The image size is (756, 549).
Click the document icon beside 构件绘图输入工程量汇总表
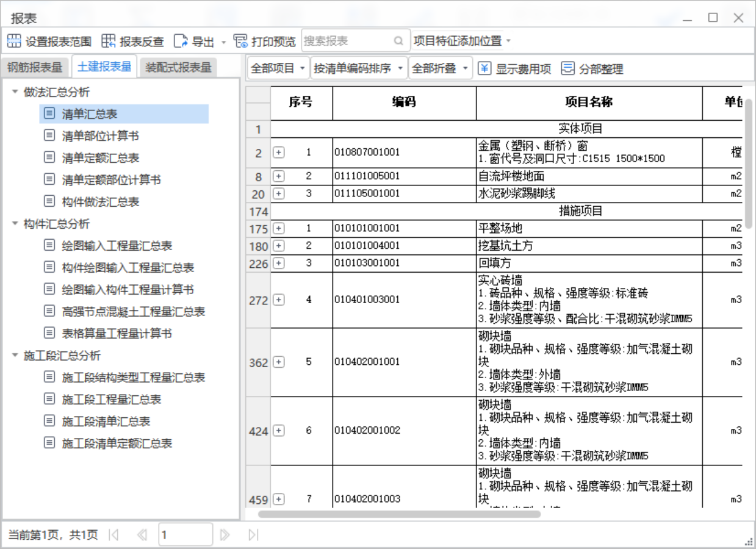click(49, 267)
